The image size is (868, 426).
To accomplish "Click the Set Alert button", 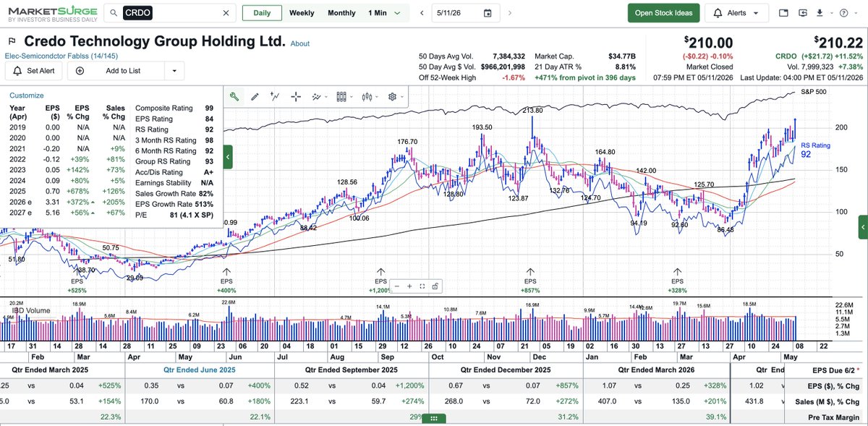I will point(34,70).
